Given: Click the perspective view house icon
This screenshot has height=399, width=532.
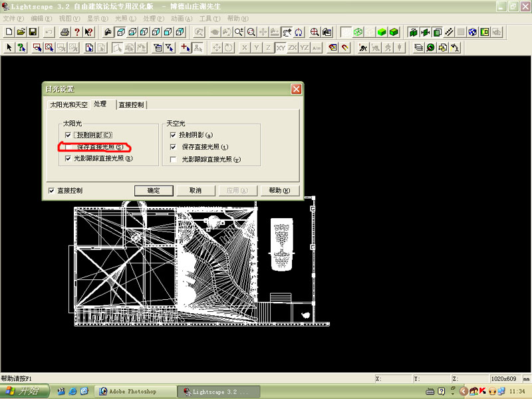Looking at the screenshot, I should [108, 32].
